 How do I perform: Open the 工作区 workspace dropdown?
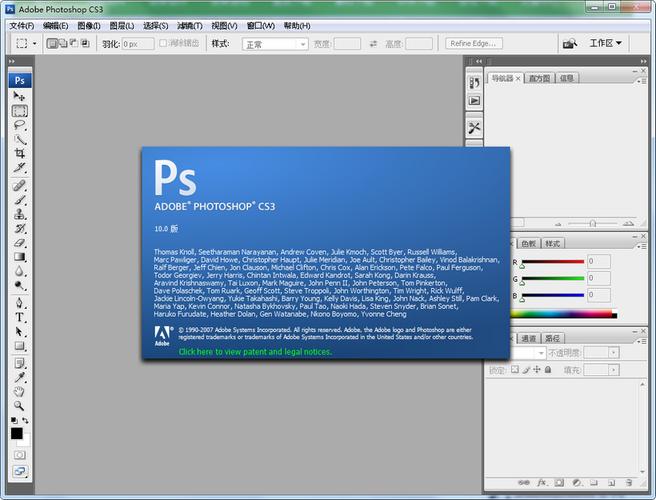(x=605, y=44)
